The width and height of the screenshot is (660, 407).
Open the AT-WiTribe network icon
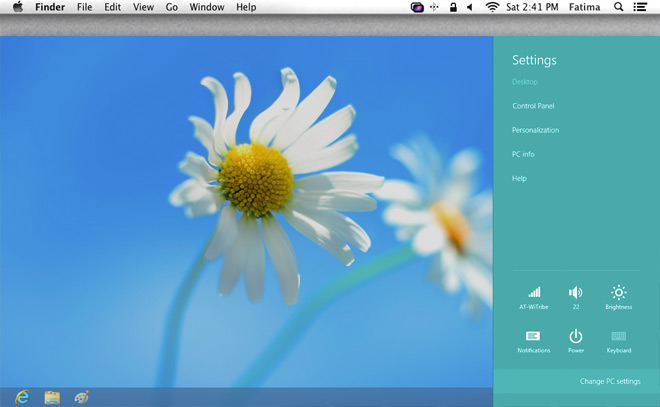[534, 293]
